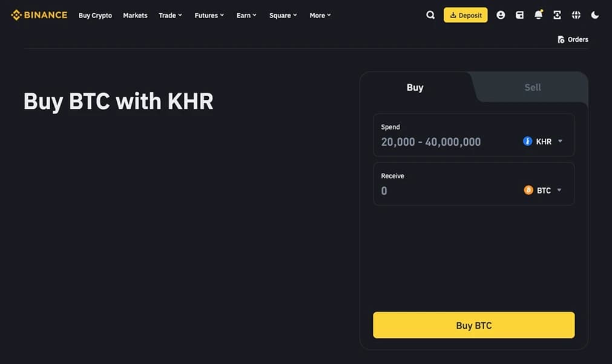
Task: Click the app download icon
Action: point(557,15)
